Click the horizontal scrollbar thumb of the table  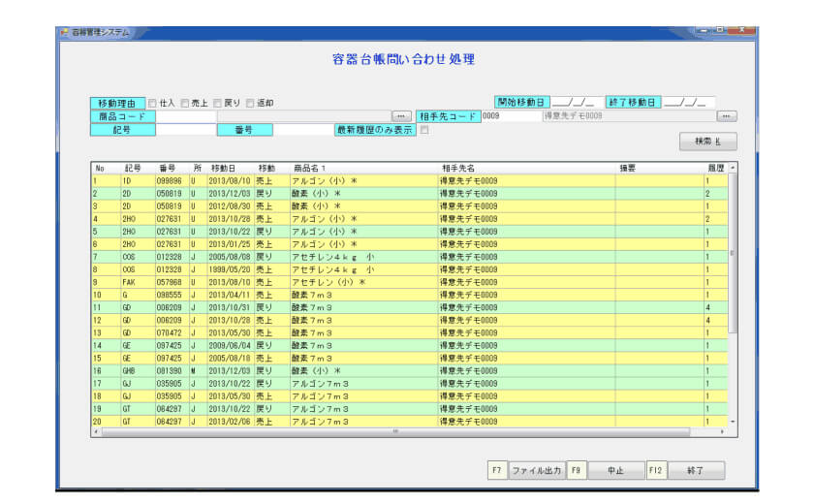pos(395,431)
